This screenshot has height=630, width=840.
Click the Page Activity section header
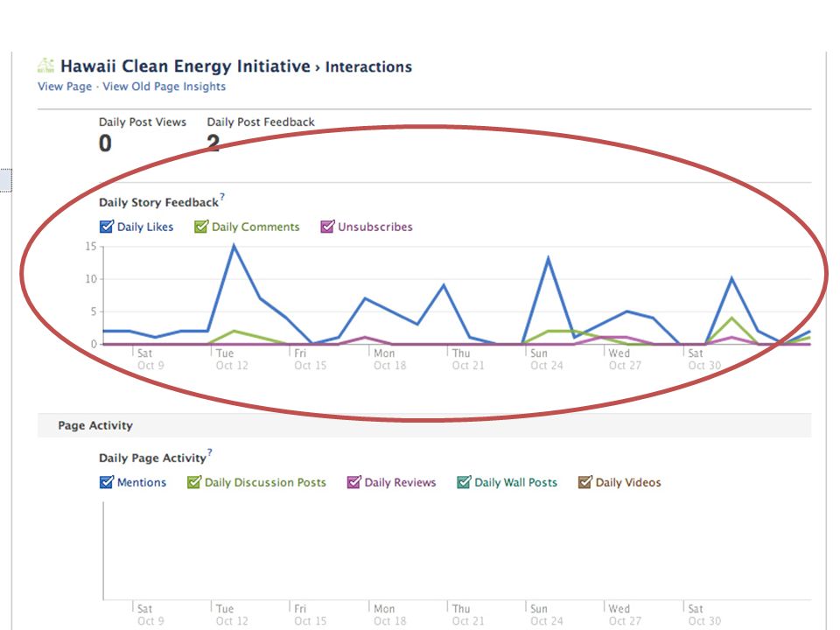pos(95,425)
